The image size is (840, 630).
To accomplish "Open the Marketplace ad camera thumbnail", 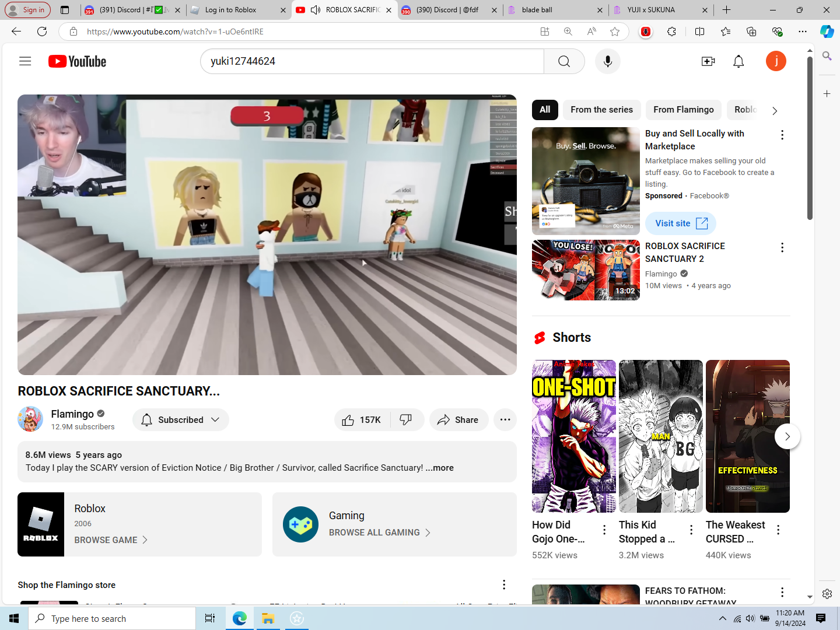I will 586,181.
